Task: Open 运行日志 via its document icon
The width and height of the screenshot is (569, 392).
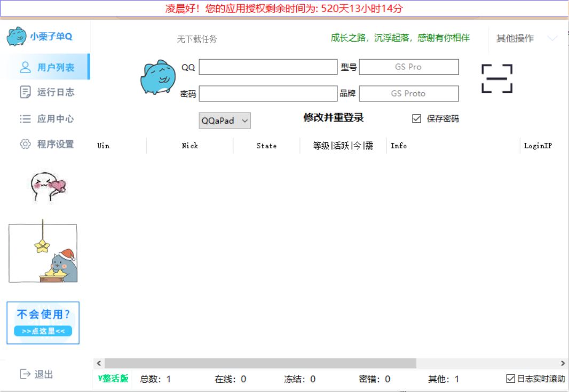Action: 26,92
